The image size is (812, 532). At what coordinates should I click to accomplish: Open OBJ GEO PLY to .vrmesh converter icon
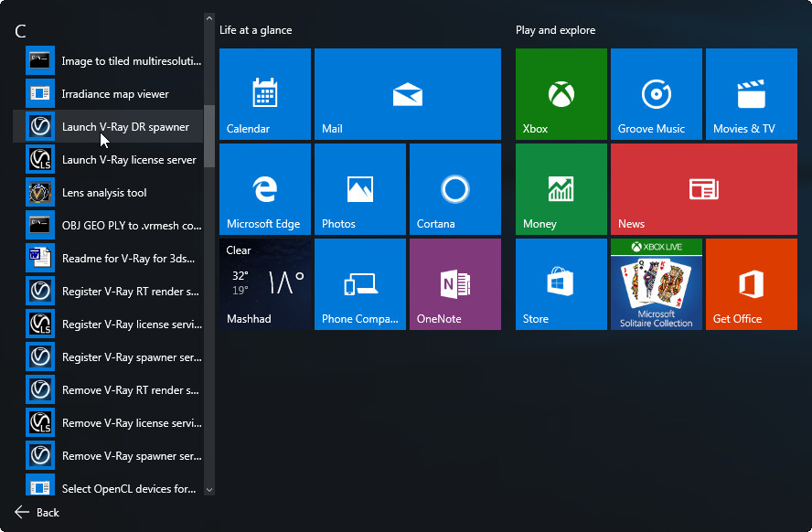[40, 225]
